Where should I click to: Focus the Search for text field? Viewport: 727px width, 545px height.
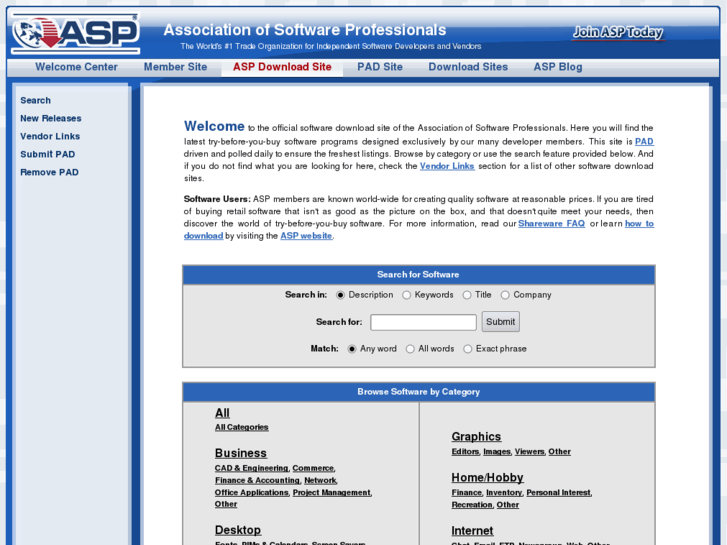tap(423, 322)
